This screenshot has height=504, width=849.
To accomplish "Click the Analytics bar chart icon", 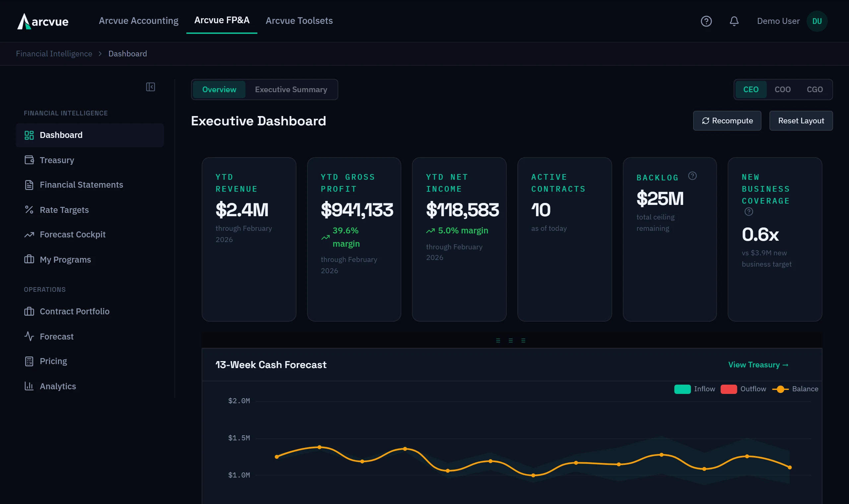I will (29, 386).
